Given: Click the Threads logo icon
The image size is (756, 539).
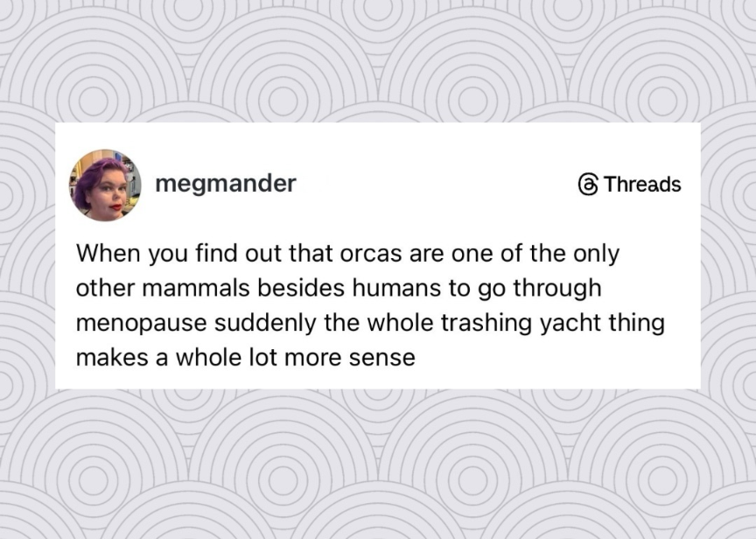Looking at the screenshot, I should [588, 185].
